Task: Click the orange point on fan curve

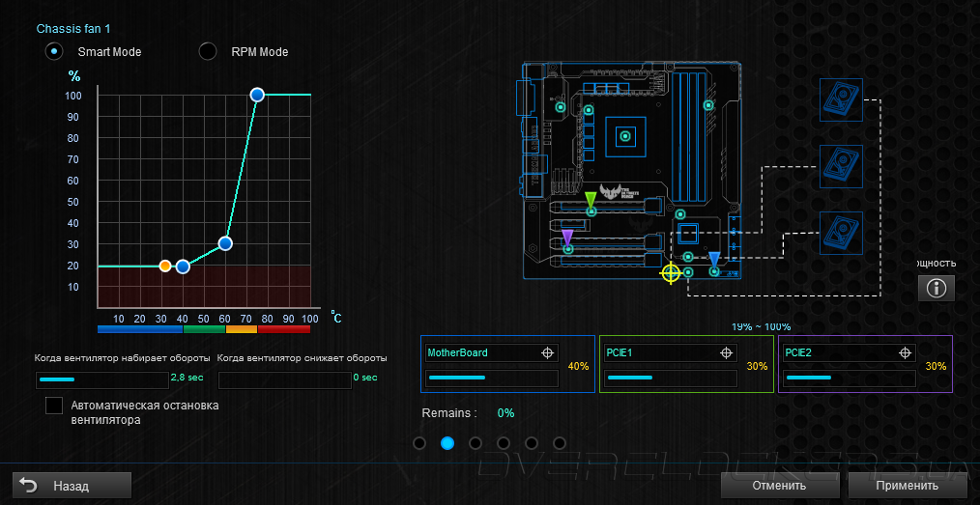Action: click(165, 266)
